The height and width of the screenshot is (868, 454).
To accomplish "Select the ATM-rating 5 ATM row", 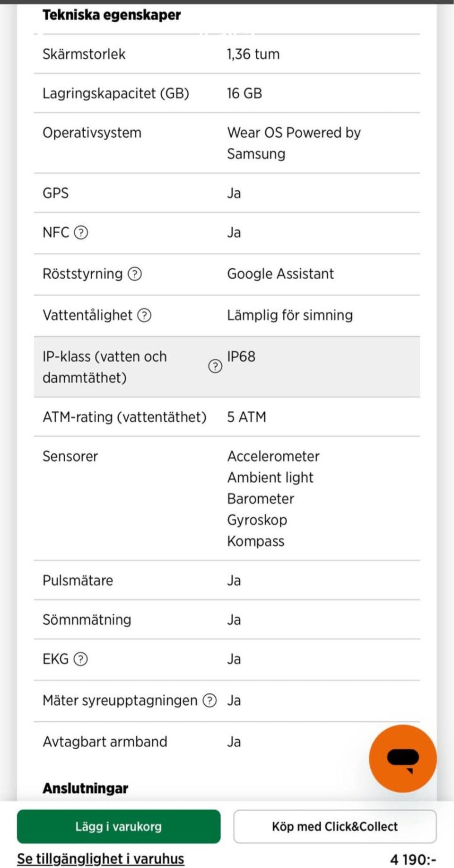I will click(x=227, y=417).
